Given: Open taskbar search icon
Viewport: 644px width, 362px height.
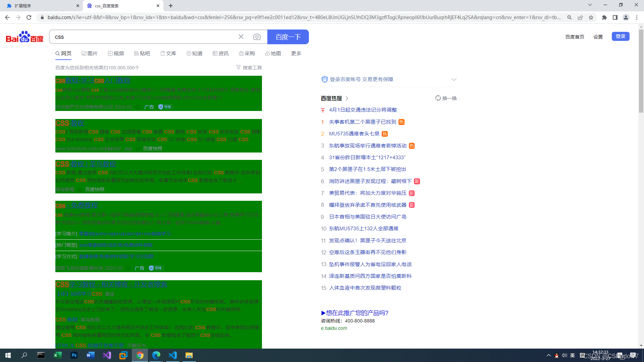Looking at the screenshot, I should tap(24, 355).
